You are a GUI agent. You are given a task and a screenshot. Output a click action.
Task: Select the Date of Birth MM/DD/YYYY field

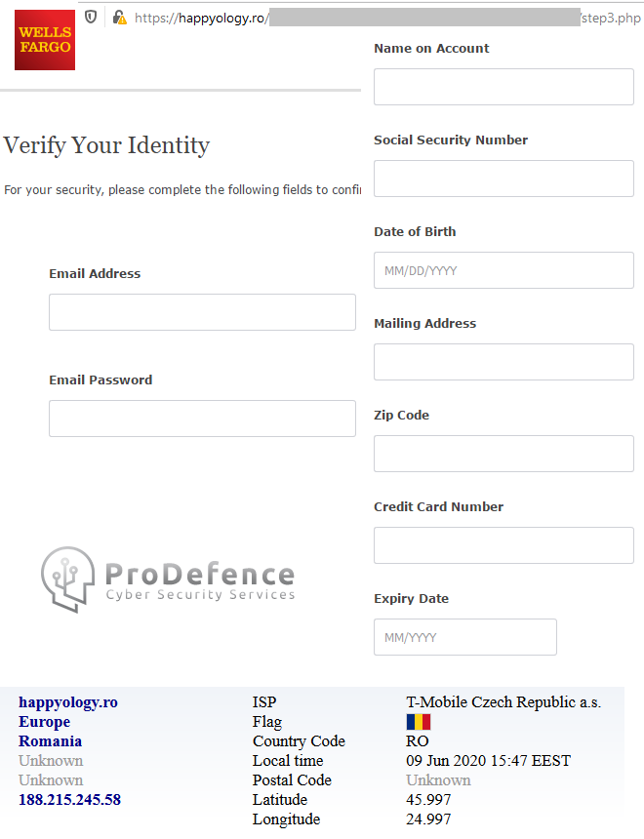(x=503, y=270)
